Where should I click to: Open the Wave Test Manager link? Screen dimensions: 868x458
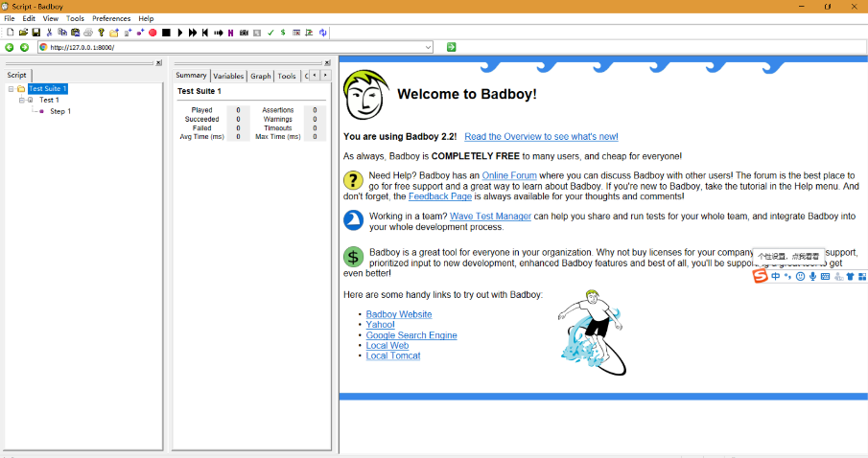490,217
